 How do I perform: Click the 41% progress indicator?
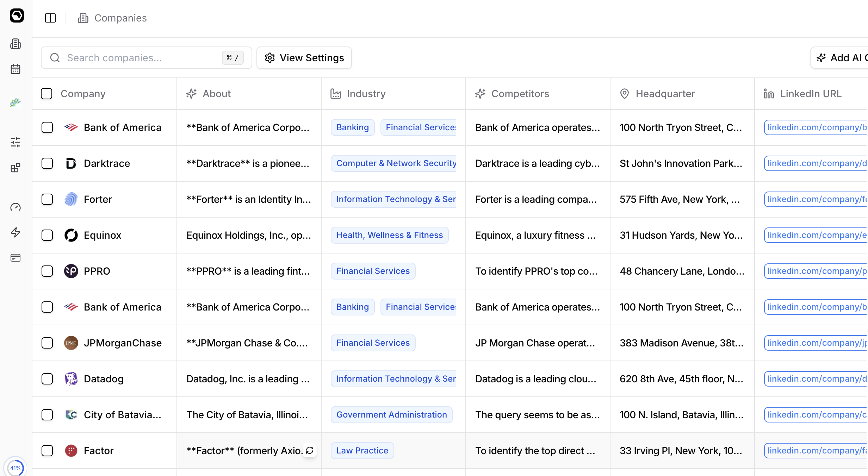[15, 468]
